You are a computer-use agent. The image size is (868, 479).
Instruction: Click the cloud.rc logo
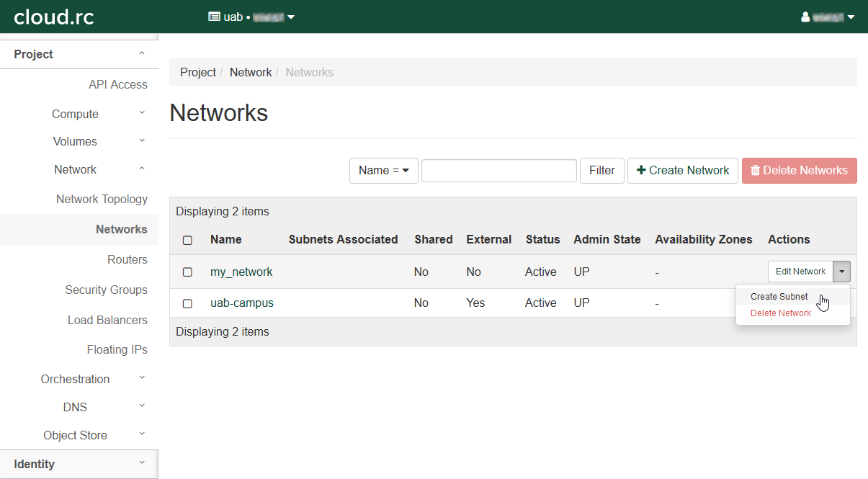click(x=54, y=17)
